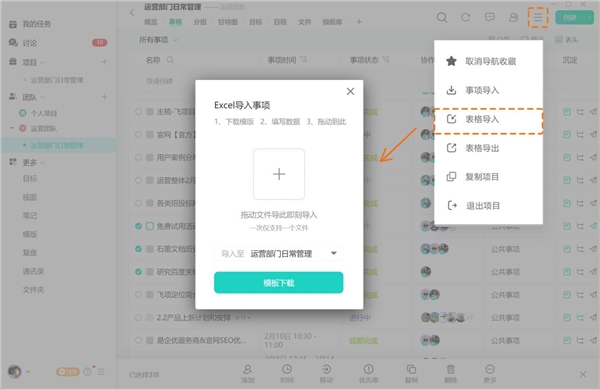Close the Excel import dialog
600x389 pixels.
tap(350, 91)
